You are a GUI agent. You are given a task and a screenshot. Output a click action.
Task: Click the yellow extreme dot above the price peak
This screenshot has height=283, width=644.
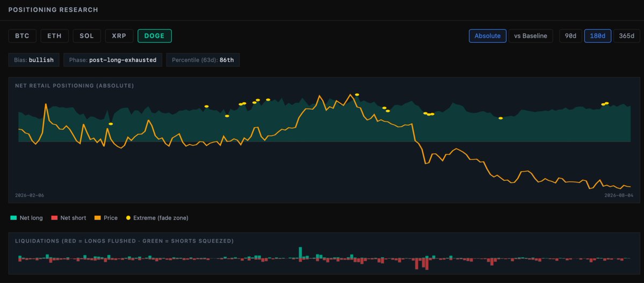pos(357,95)
